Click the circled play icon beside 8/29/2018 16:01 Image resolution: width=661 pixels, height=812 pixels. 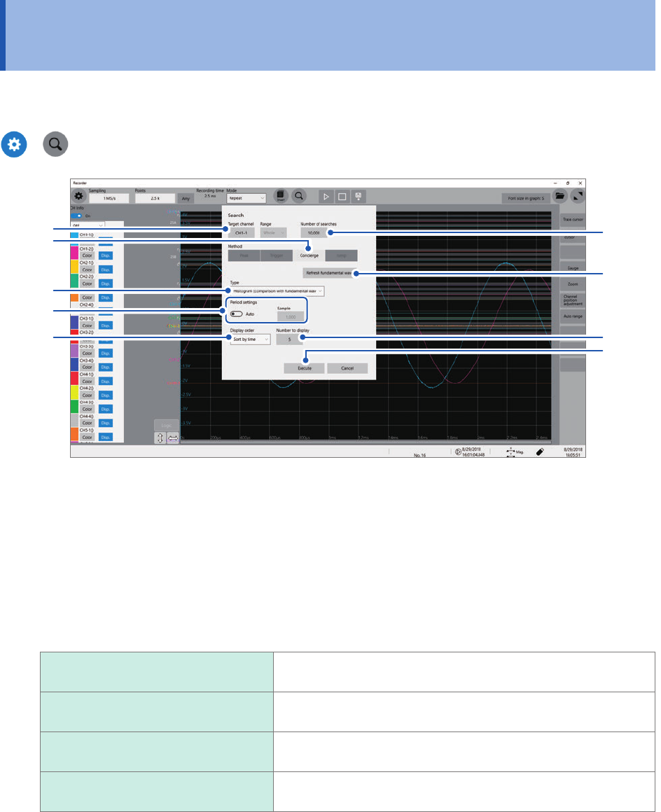(x=458, y=451)
